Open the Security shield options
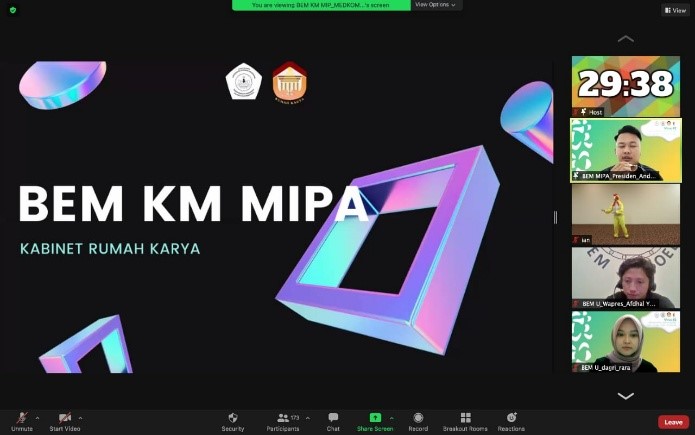695x435 pixels. pos(233,418)
